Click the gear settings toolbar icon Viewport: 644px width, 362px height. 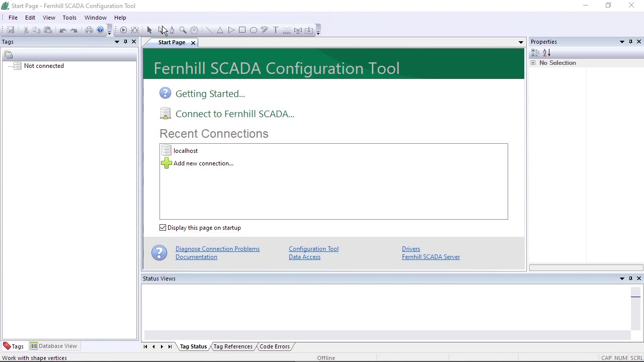click(194, 30)
